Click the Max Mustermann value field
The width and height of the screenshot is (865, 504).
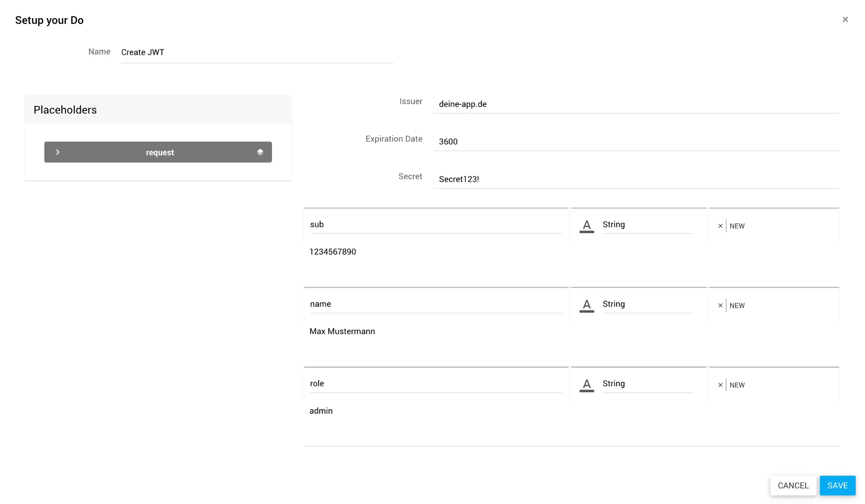(x=435, y=331)
